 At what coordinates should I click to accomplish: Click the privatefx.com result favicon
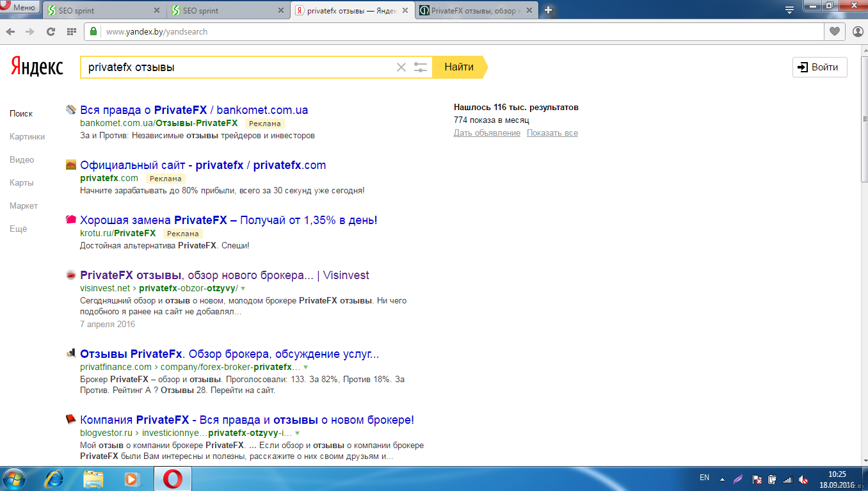pyautogui.click(x=71, y=165)
